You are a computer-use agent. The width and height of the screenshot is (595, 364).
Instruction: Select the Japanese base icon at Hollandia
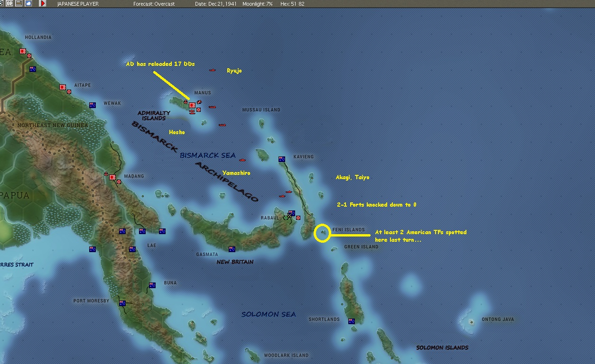coord(23,51)
